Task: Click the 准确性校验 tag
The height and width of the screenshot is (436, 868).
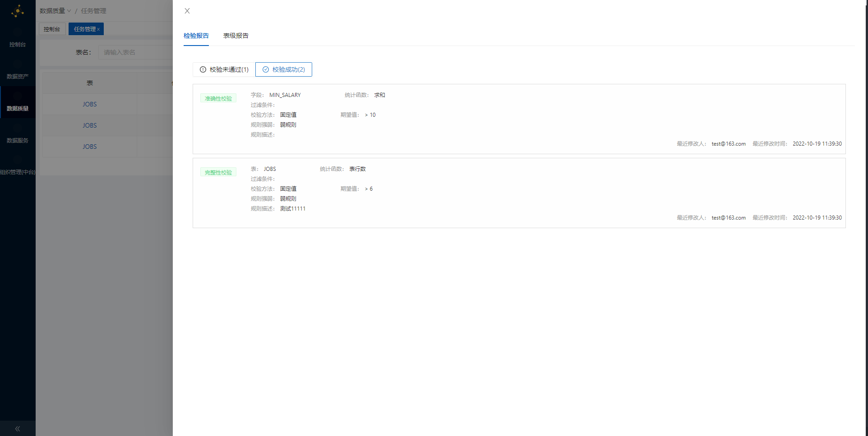Action: coord(218,99)
